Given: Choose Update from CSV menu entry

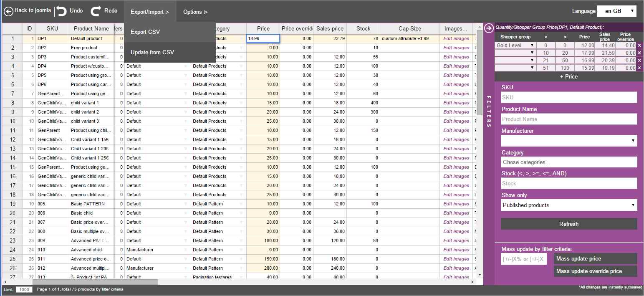Looking at the screenshot, I should pos(152,53).
